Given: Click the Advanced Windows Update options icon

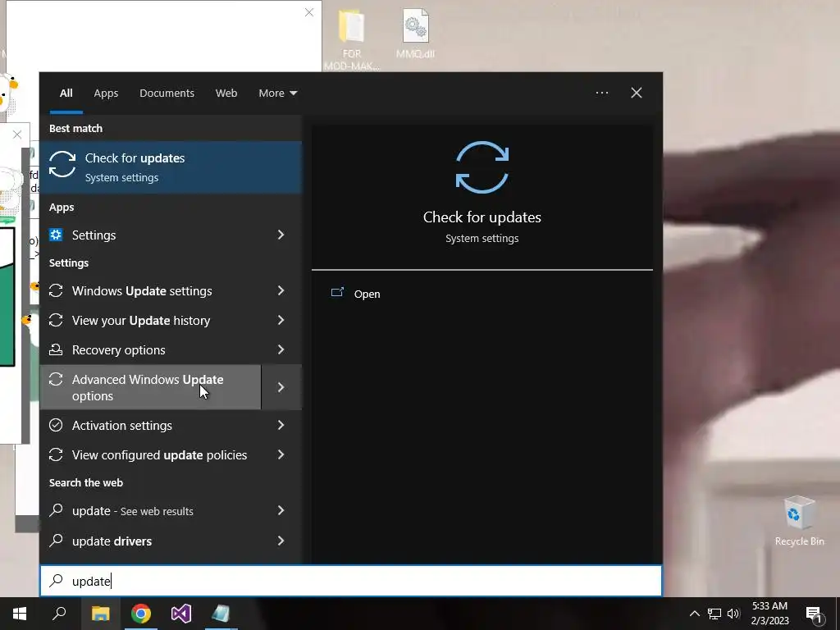Looking at the screenshot, I should click(x=56, y=379).
